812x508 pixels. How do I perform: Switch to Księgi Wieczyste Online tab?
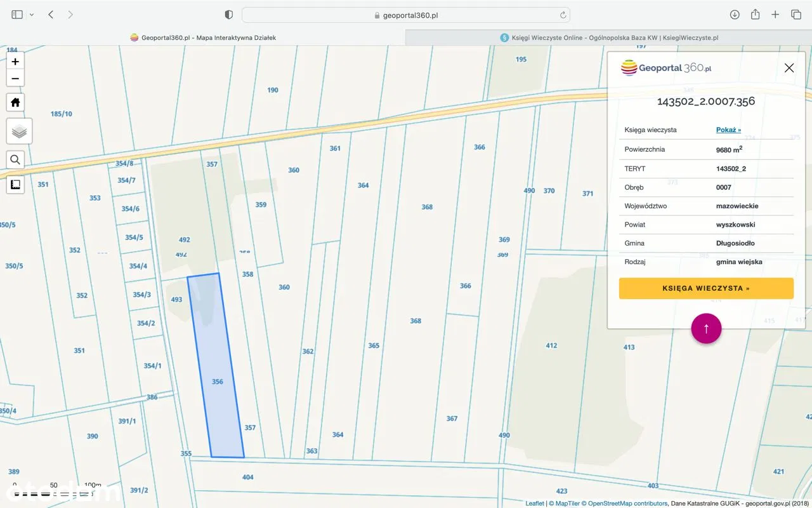[x=608, y=37]
